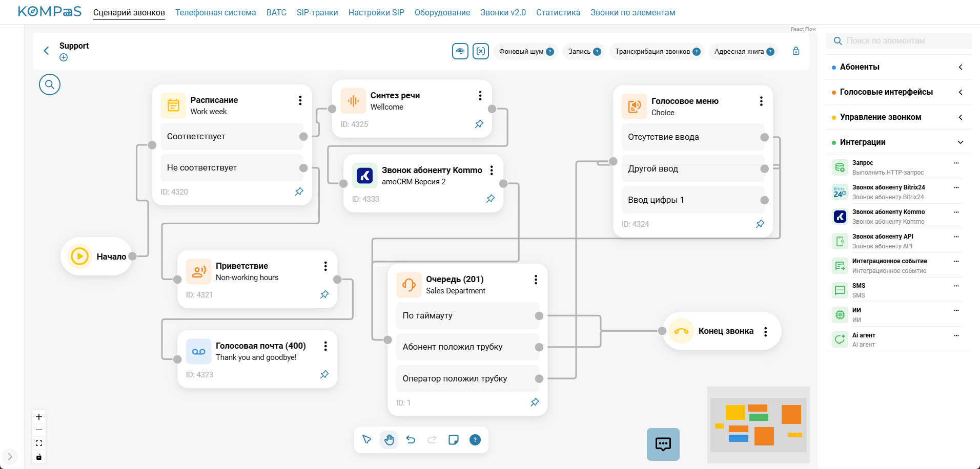Switch to SIP-транки tab

[x=317, y=12]
